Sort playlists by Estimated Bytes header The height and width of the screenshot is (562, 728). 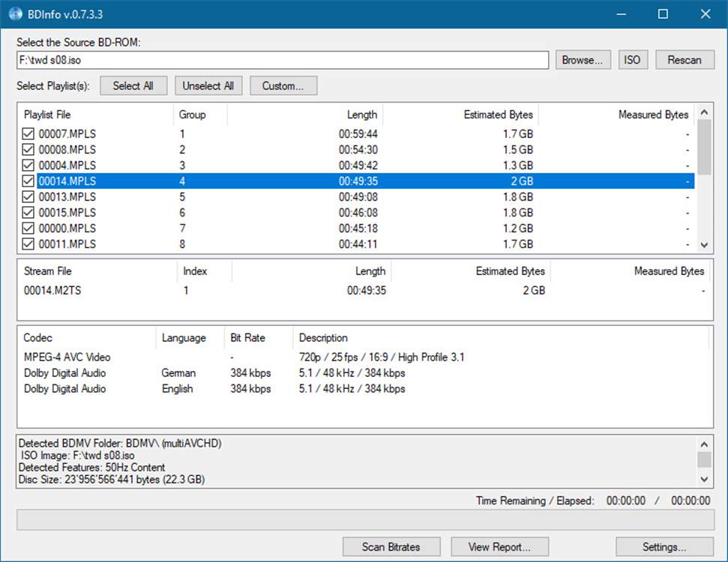click(x=460, y=115)
